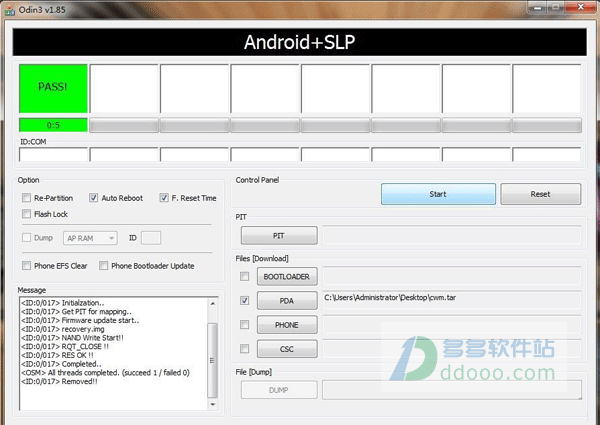The height and width of the screenshot is (425, 600).
Task: Click the 'recovery.img' log line
Action: click(x=63, y=329)
